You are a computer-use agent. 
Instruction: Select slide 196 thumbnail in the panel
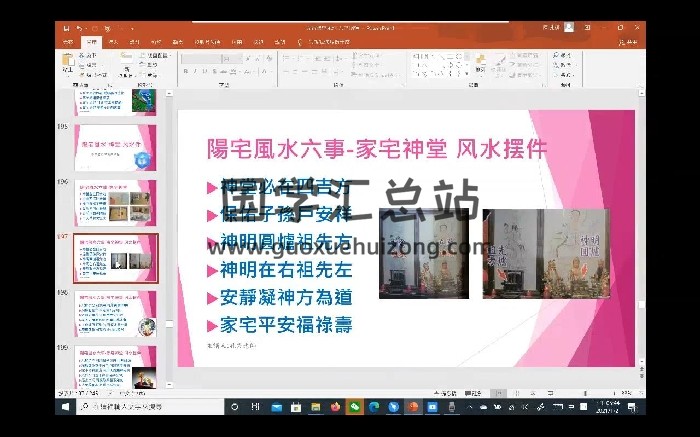[115, 204]
